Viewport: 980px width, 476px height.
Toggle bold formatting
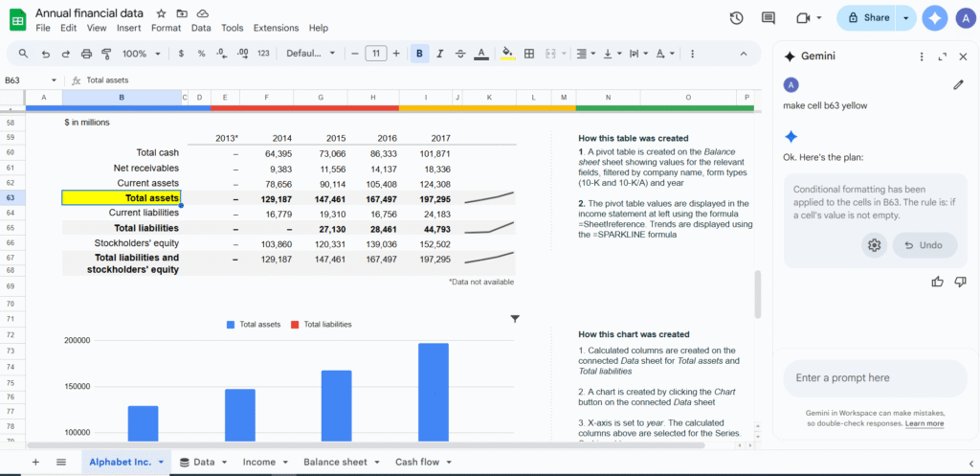[x=419, y=54]
